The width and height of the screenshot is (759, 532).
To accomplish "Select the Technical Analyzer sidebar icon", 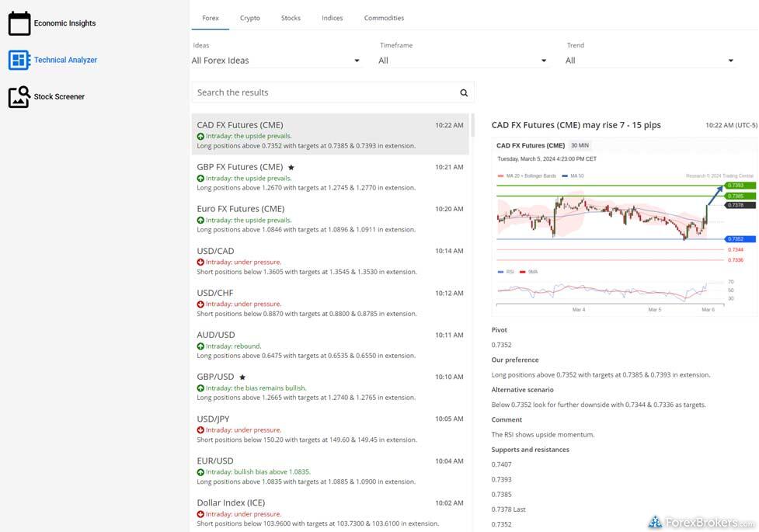I will point(19,60).
